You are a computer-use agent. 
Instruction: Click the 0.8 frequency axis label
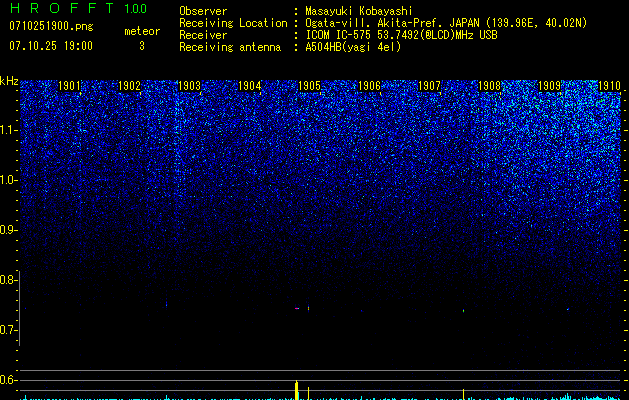(7, 280)
